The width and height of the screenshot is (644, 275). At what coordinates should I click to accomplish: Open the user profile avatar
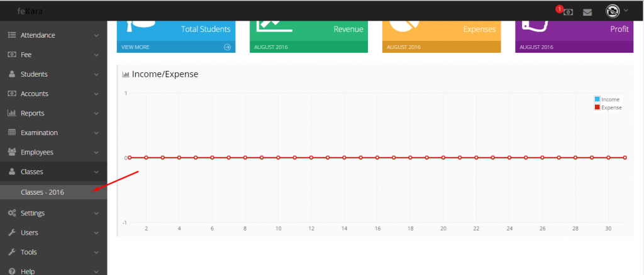point(613,11)
